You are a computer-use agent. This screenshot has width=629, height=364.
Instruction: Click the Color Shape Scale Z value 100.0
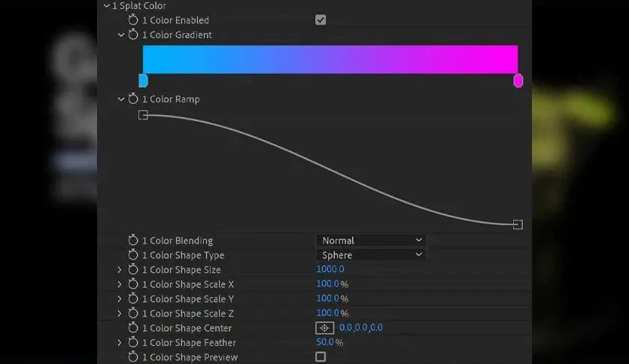click(328, 313)
